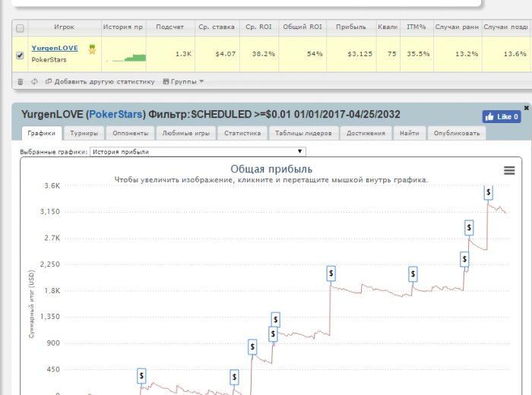Switch to the Турниры tab
Image resolution: width=532 pixels, height=395 pixels.
(83, 133)
